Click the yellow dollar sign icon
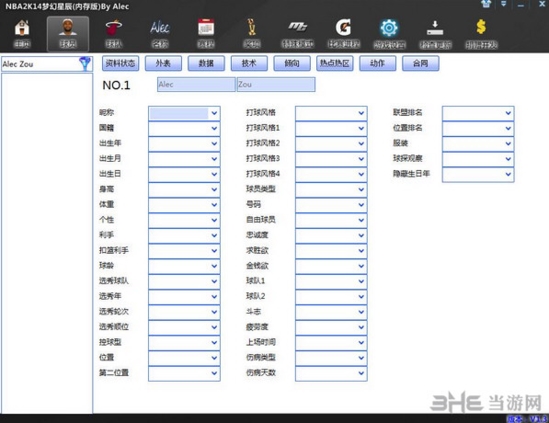The image size is (549, 423). 481,27
